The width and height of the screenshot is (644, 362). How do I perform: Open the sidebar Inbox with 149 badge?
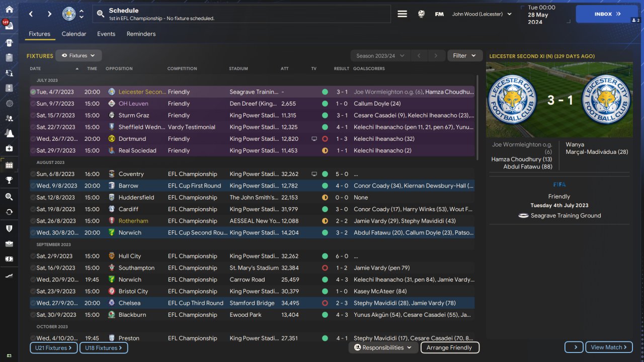(9, 25)
